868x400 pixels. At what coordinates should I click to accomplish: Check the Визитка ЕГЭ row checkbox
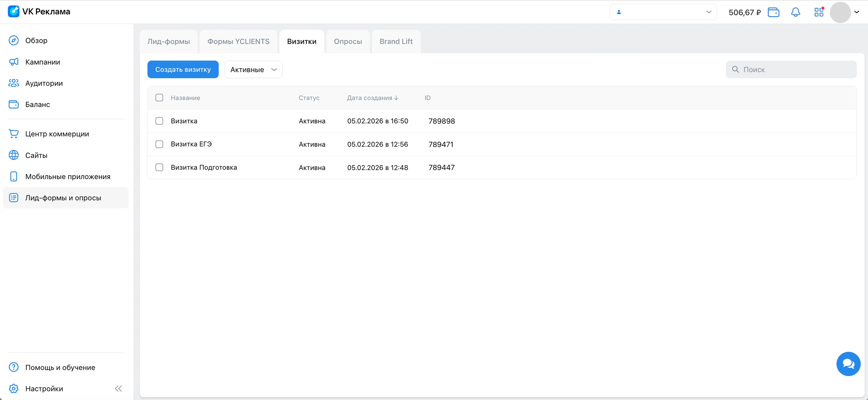pyautogui.click(x=159, y=144)
